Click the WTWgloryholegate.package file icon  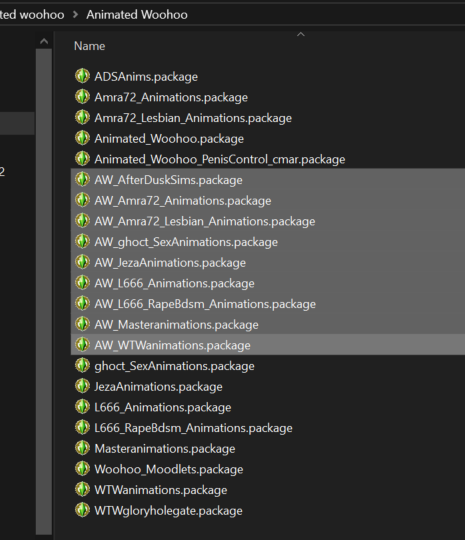pyautogui.click(x=82, y=510)
